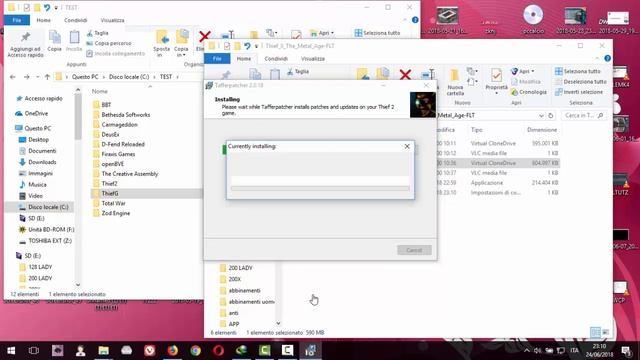
Task: Click Deseleziona tutto in Thief_II window
Action: [580, 82]
